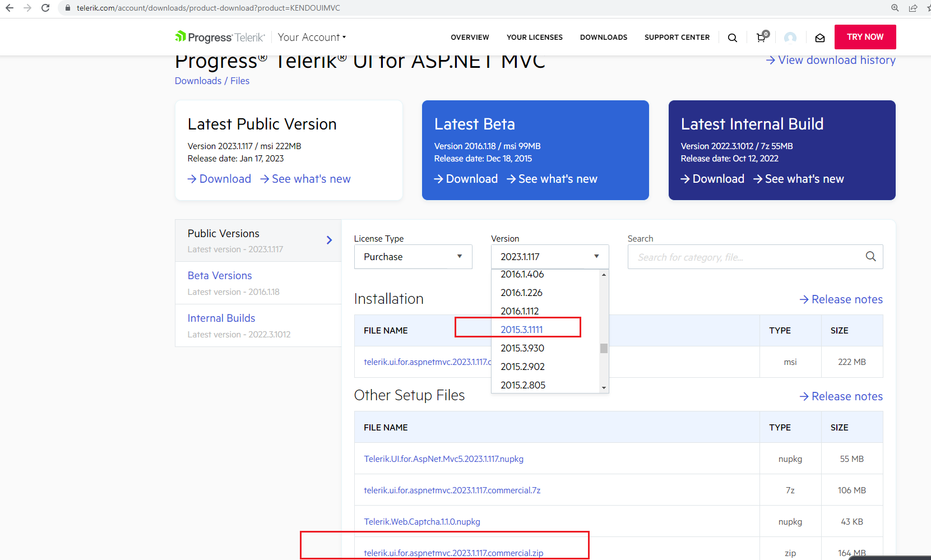Click the user profile avatar icon
The width and height of the screenshot is (931, 560).
(790, 38)
